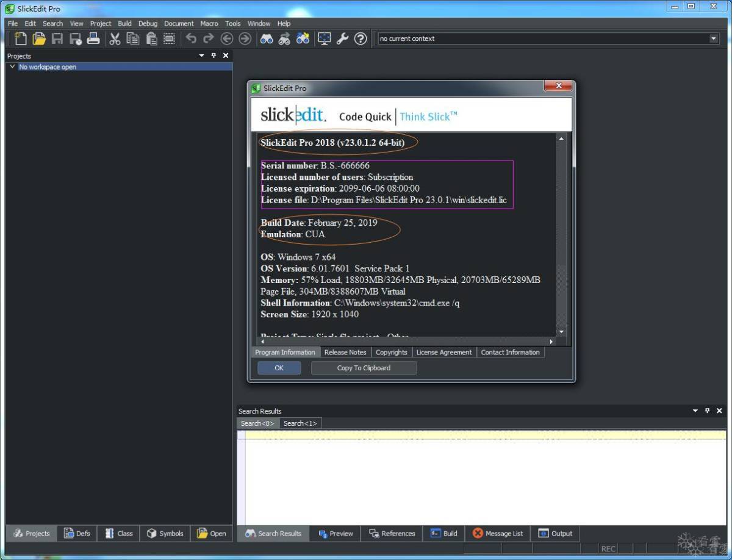Open the Edit menu
This screenshot has width=732, height=560.
click(x=30, y=23)
